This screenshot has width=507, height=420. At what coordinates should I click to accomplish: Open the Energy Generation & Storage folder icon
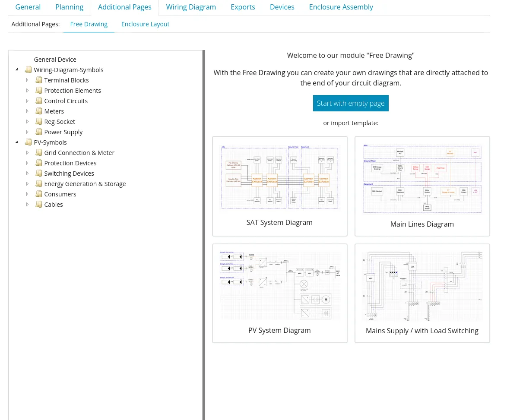(x=39, y=183)
